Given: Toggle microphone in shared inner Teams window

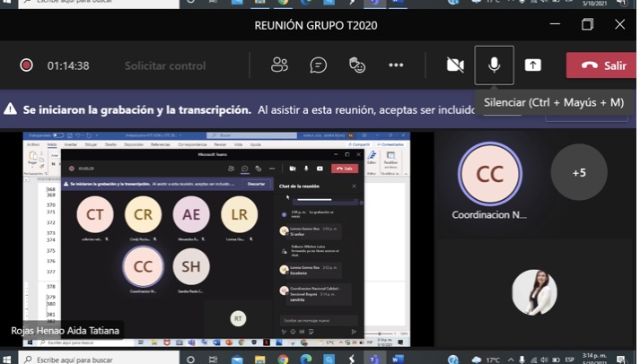Looking at the screenshot, I should (x=306, y=169).
